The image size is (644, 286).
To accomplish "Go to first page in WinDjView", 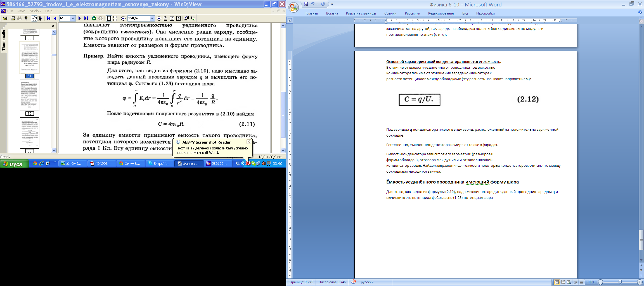I will [x=49, y=18].
